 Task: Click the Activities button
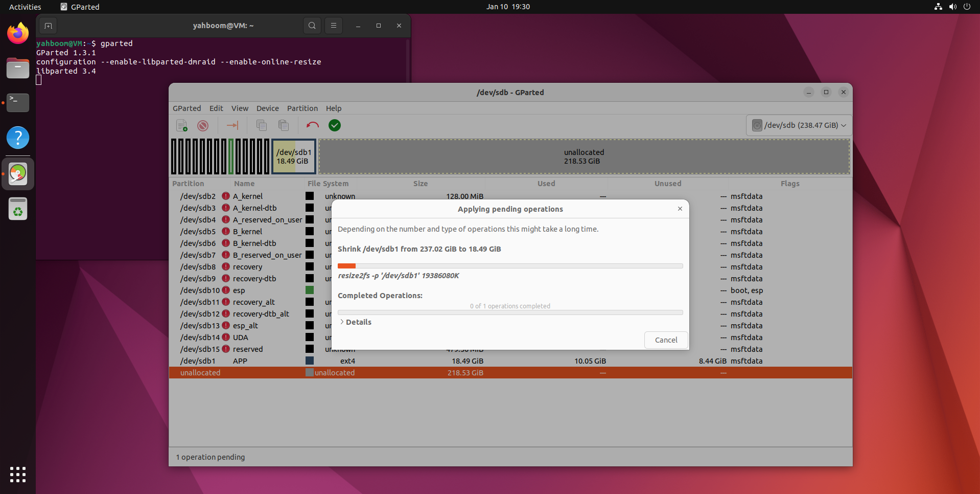tap(25, 7)
